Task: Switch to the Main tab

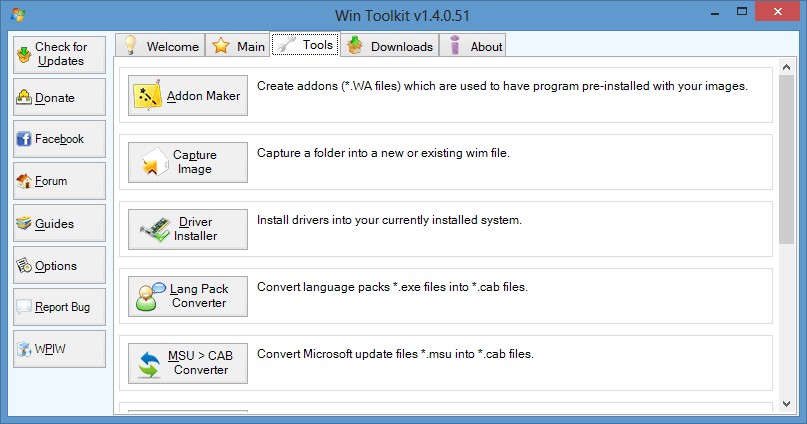Action: (x=238, y=46)
